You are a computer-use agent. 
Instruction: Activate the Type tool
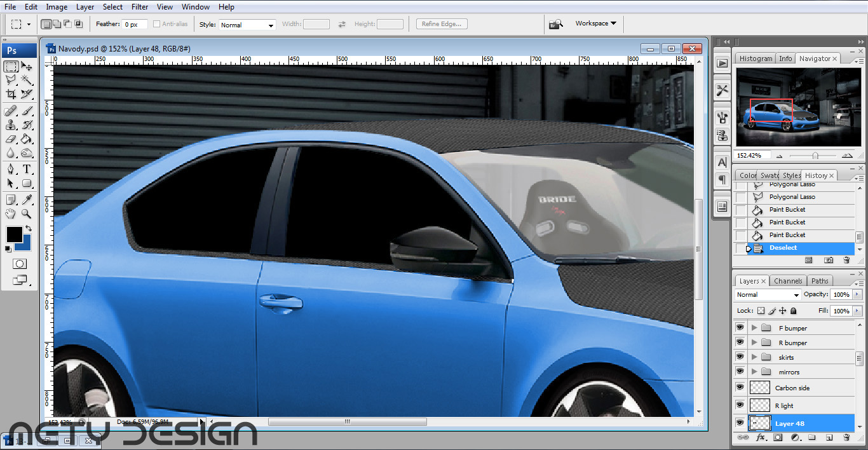tap(27, 170)
